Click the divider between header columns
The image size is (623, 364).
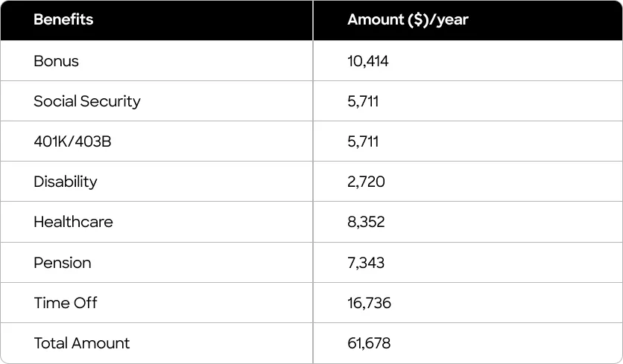(313, 20)
